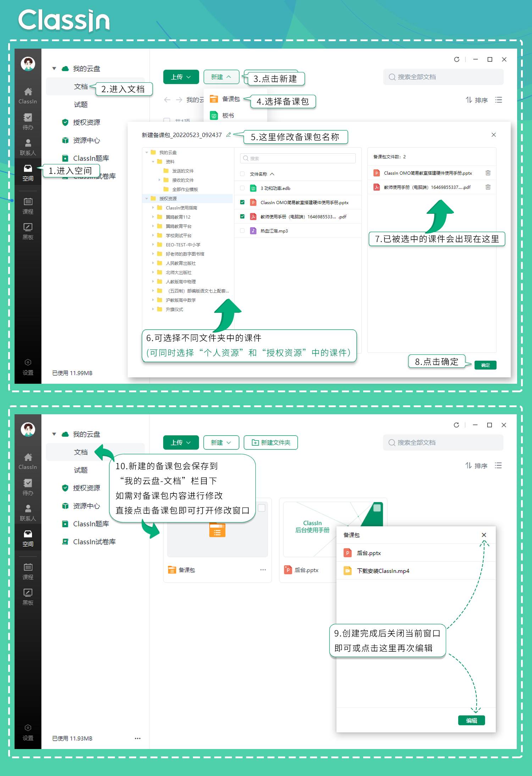Viewport: 532px width, 776px height.
Task: Click refresh icon in upper window title bar
Action: pyautogui.click(x=457, y=59)
